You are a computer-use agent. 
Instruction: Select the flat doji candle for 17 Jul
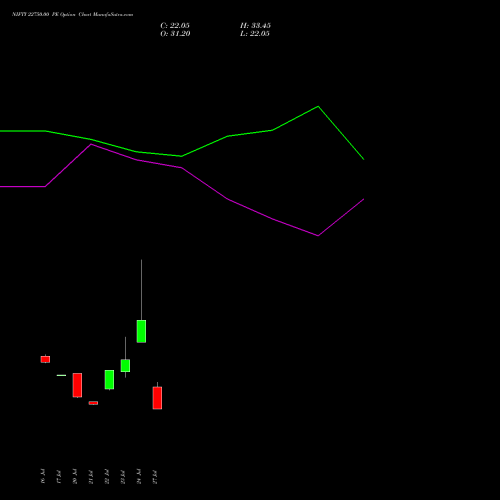[x=61, y=375]
